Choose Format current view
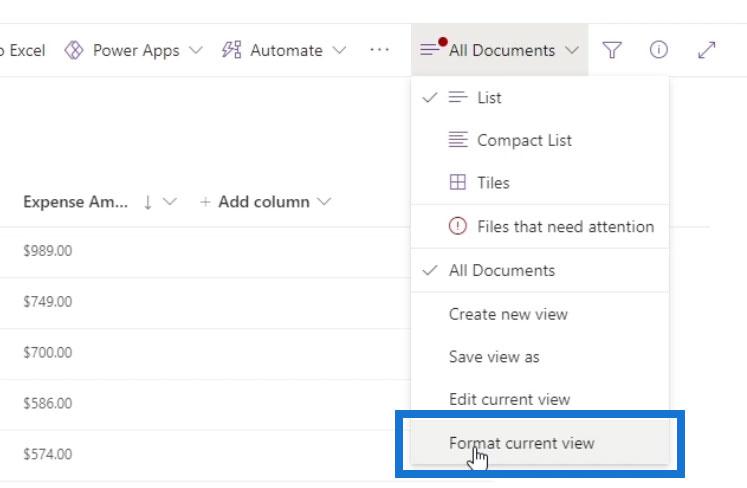The width and height of the screenshot is (747, 488). pos(540,443)
